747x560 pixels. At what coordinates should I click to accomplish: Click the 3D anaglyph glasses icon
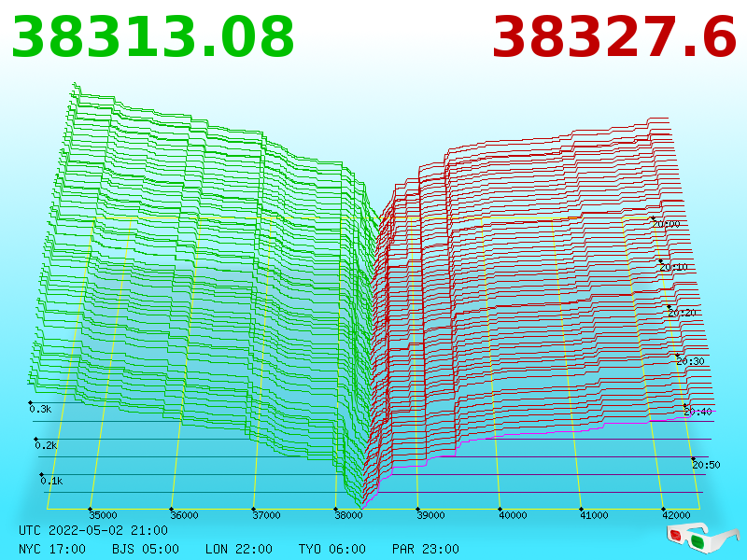pyautogui.click(x=703, y=538)
